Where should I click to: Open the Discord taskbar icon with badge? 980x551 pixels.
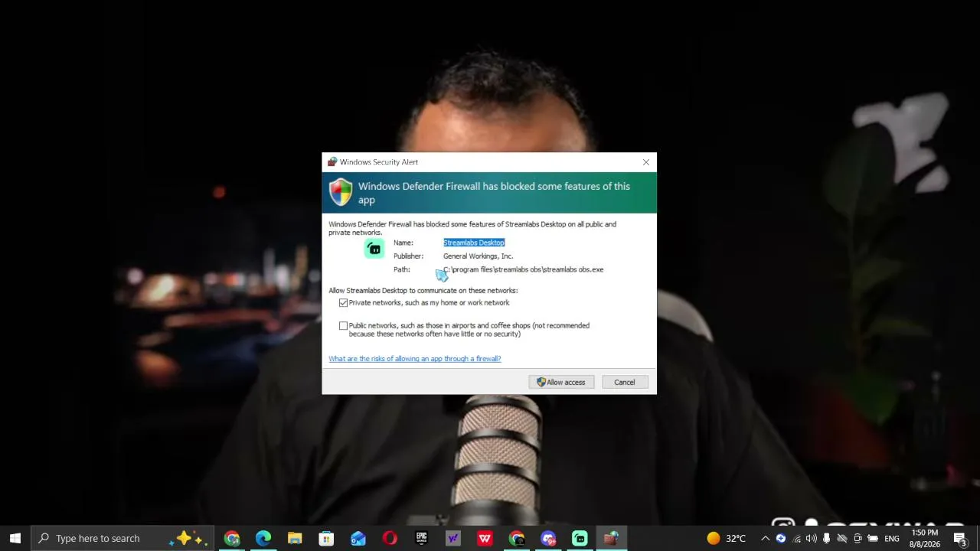[x=548, y=538]
